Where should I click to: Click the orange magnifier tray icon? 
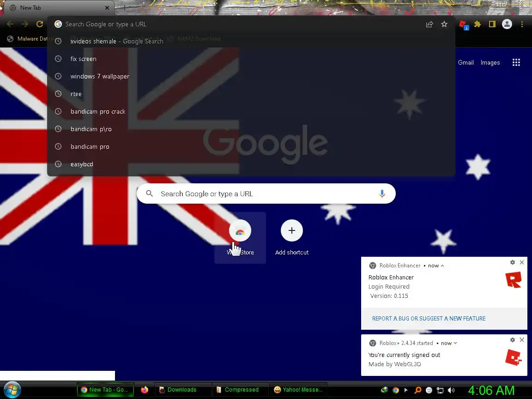(x=417, y=390)
